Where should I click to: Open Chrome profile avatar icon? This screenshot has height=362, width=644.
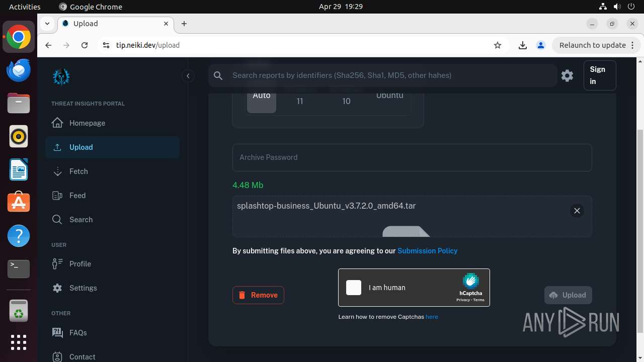(541, 45)
